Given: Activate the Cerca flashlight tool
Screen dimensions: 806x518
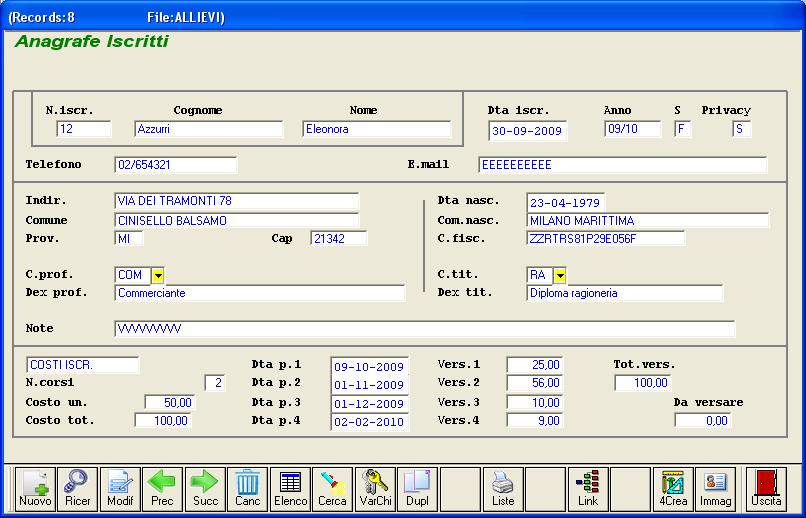Looking at the screenshot, I should pyautogui.click(x=333, y=489).
